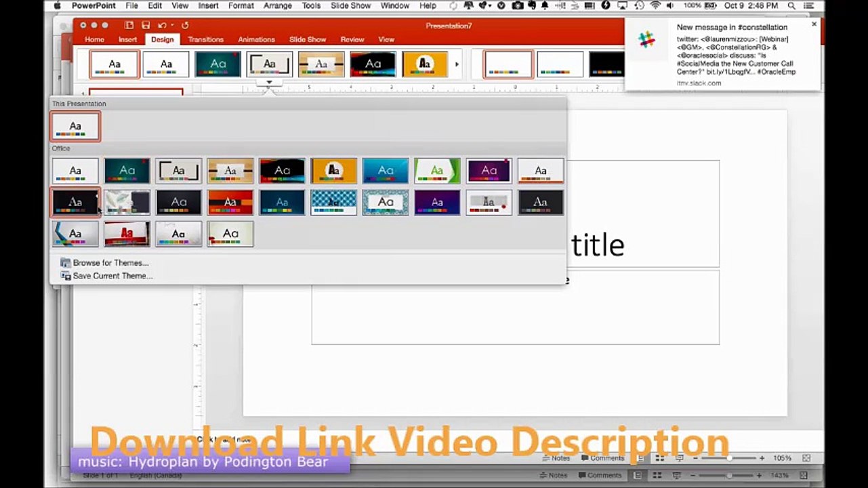Screen dimensions: 868x488
Task: Switch to the Transitions ribbon tab
Action: pos(205,39)
